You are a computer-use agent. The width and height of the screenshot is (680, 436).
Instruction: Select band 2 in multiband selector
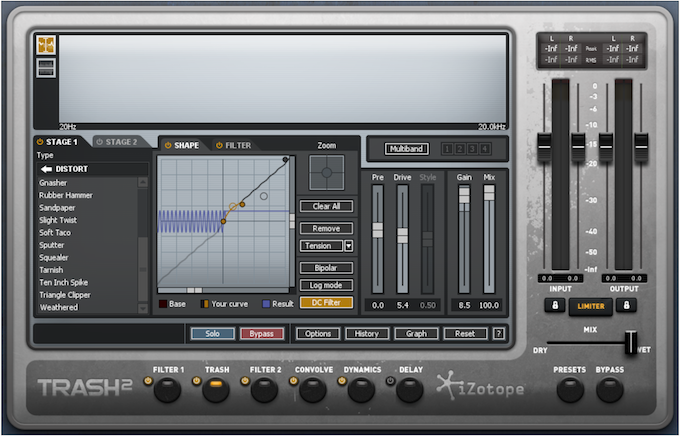[460, 149]
